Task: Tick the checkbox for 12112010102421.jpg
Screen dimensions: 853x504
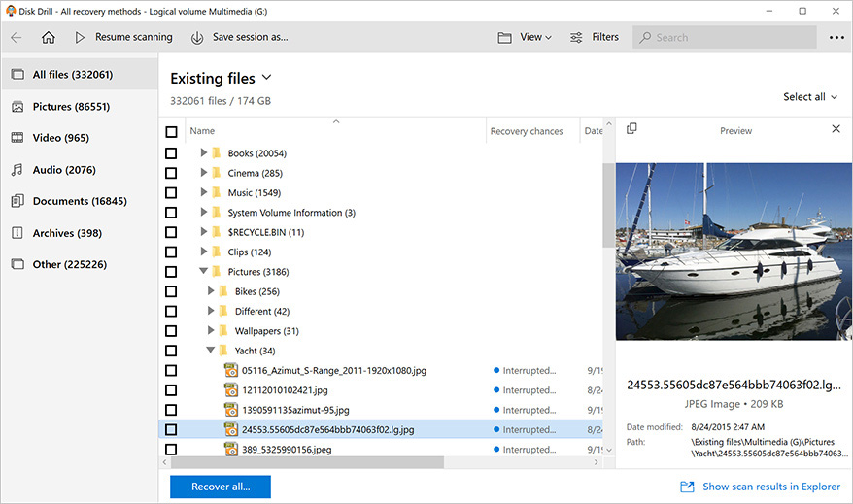Action: click(171, 390)
